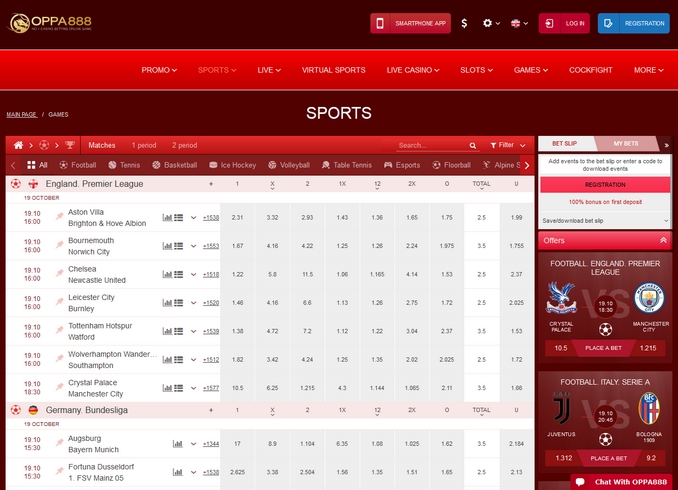Image resolution: width=678 pixels, height=490 pixels.
Task: Pin the Chelsea vs Newcastle match
Action: [59, 274]
